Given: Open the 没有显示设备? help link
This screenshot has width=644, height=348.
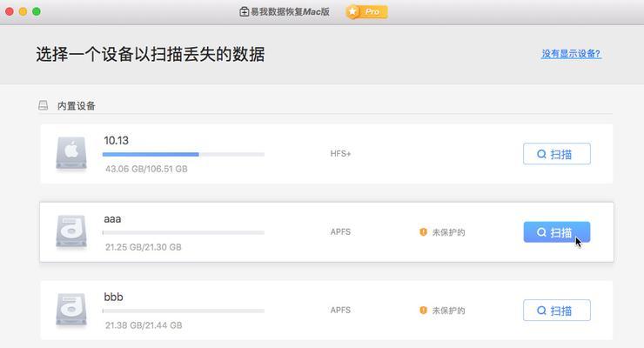Looking at the screenshot, I should (571, 54).
